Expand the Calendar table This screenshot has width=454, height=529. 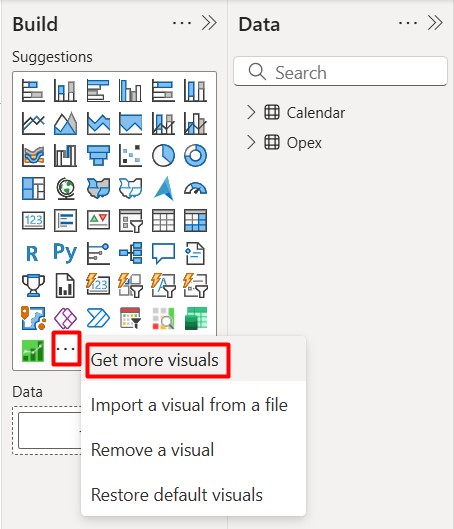click(251, 112)
